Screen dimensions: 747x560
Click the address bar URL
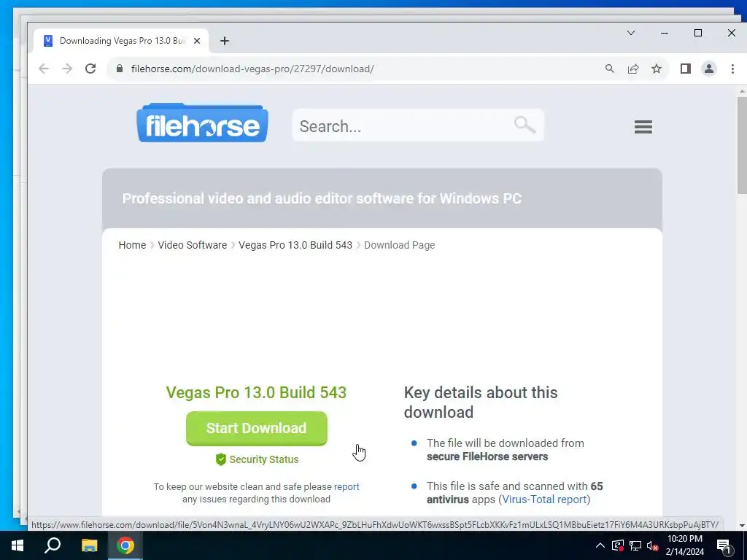[252, 69]
